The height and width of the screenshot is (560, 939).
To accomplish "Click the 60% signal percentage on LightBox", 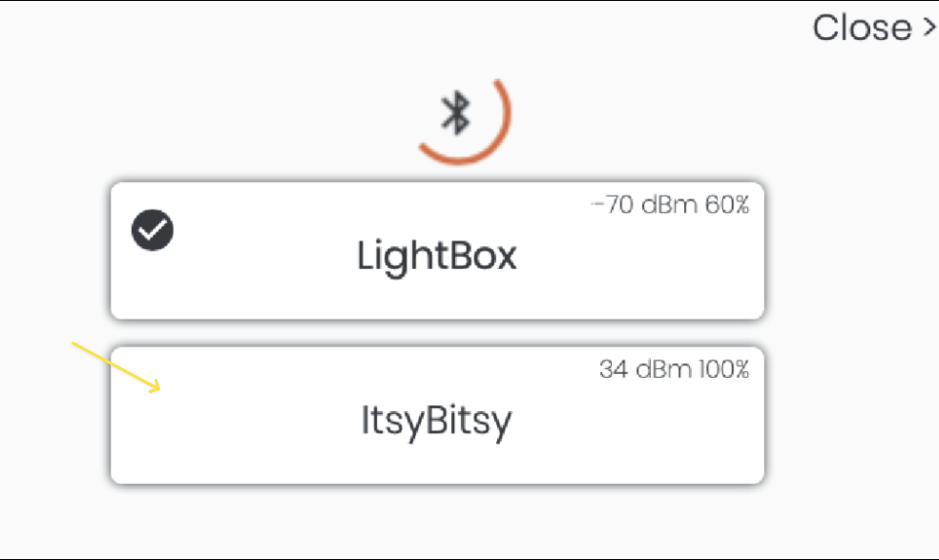I will click(727, 205).
